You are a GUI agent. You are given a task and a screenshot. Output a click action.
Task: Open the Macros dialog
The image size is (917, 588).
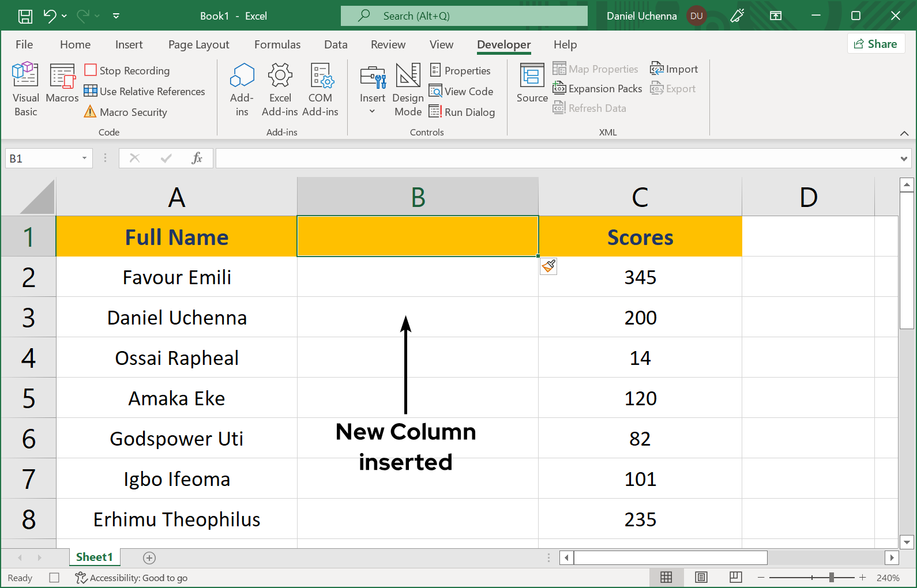point(62,84)
